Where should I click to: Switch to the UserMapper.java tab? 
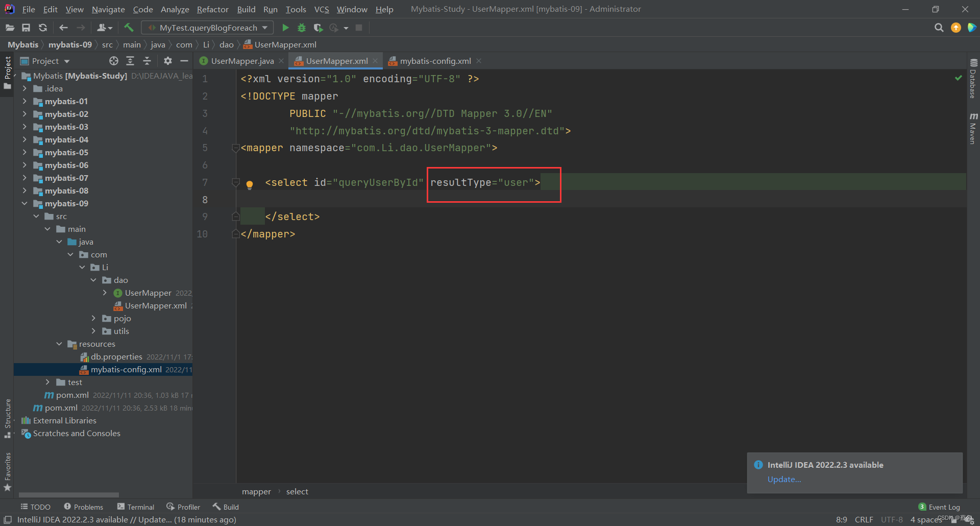tap(242, 61)
